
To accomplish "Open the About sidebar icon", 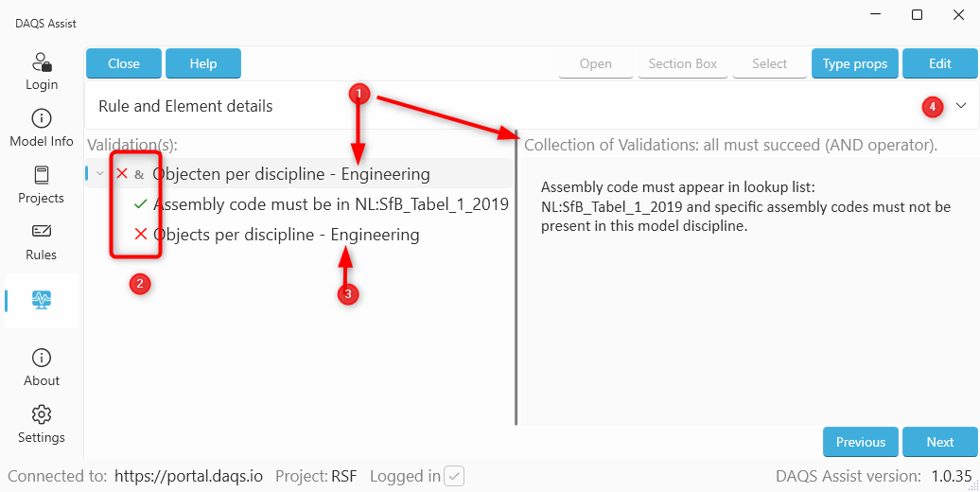I will (42, 359).
